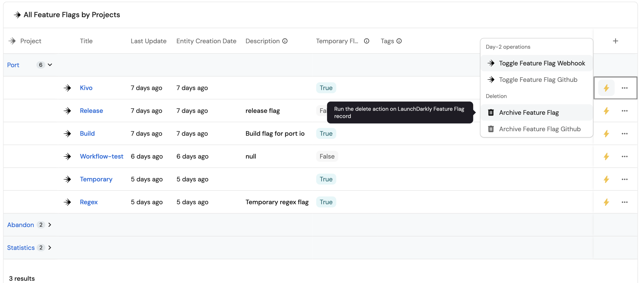Click the Tags column info icon

[399, 41]
